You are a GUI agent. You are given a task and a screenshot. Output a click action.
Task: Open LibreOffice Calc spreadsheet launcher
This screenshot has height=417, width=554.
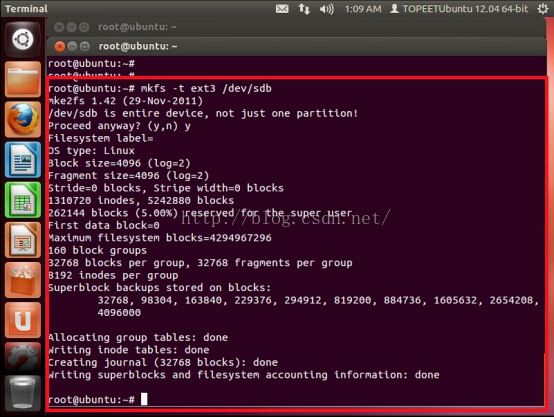coord(23,200)
